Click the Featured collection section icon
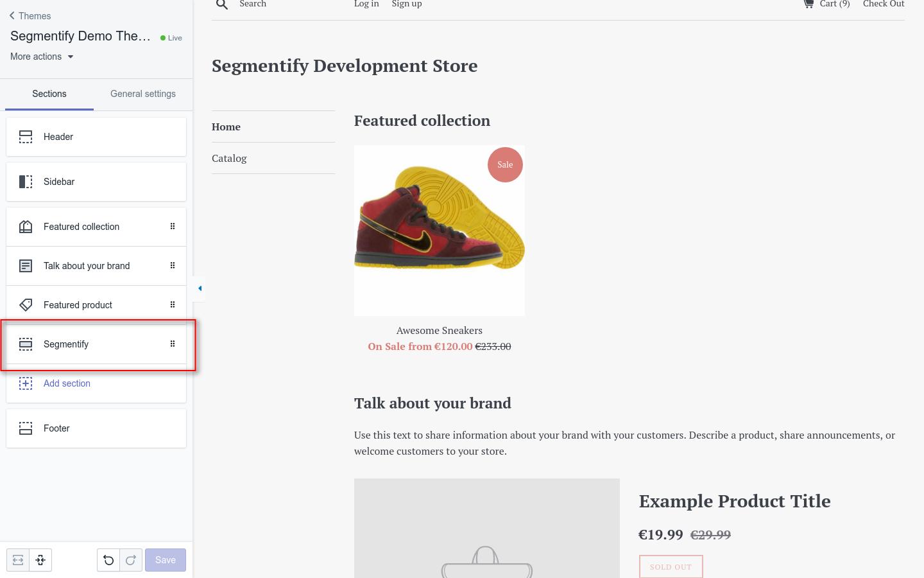The image size is (924, 578). tap(26, 227)
